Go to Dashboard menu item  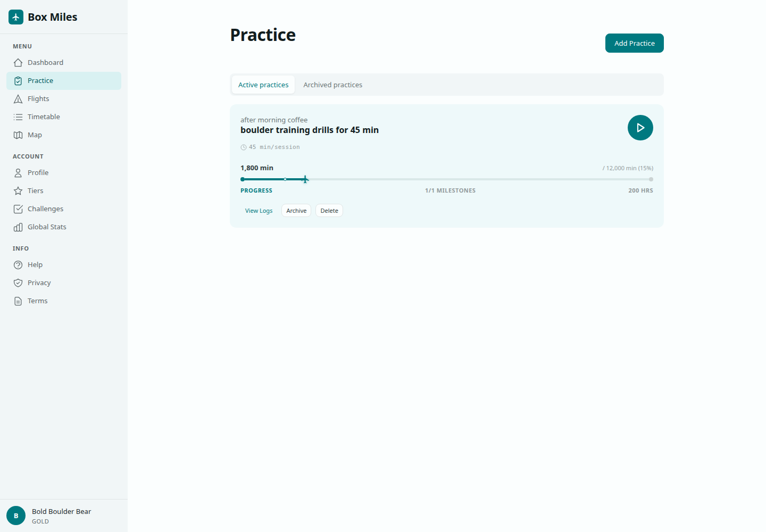point(64,63)
